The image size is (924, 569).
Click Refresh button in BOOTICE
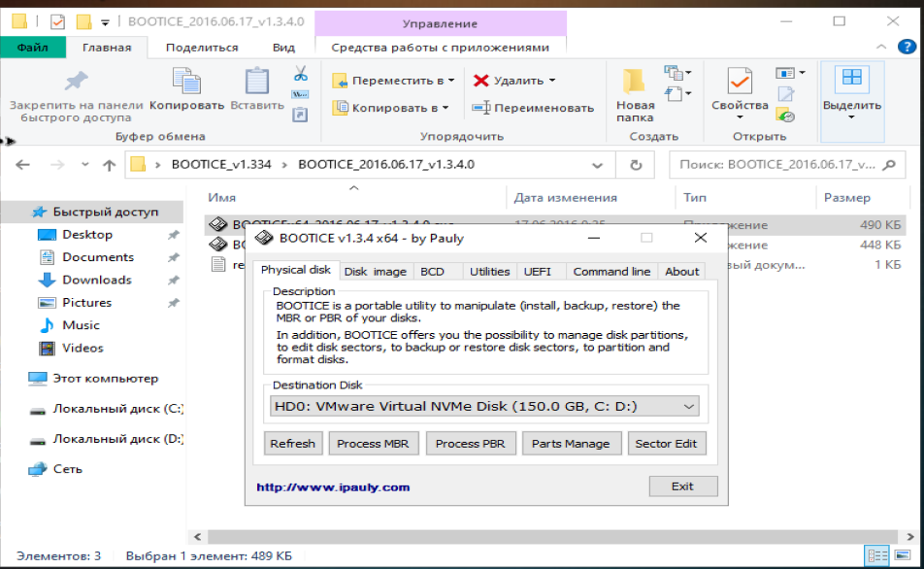(293, 444)
